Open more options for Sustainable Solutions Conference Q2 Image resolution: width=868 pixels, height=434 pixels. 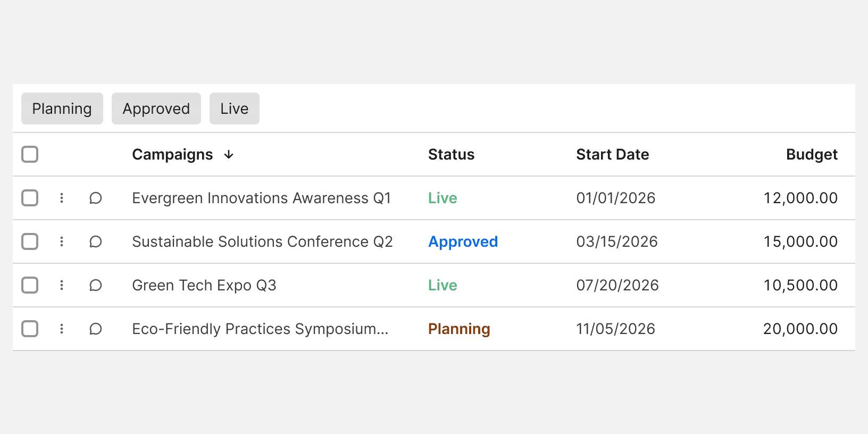(x=62, y=241)
